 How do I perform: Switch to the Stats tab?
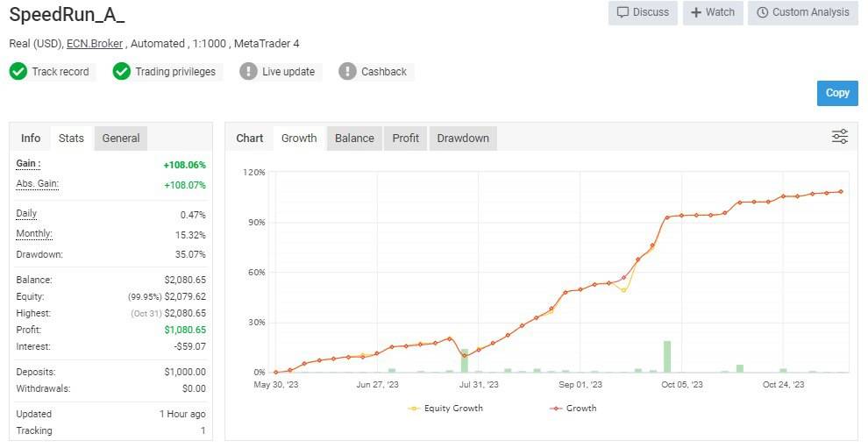(x=71, y=139)
